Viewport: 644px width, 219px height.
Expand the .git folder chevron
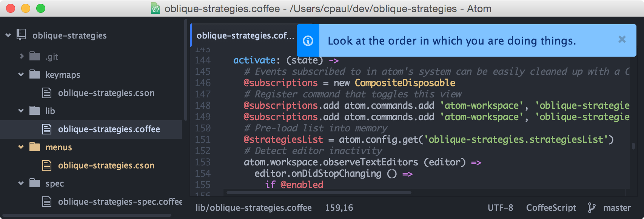pos(22,56)
